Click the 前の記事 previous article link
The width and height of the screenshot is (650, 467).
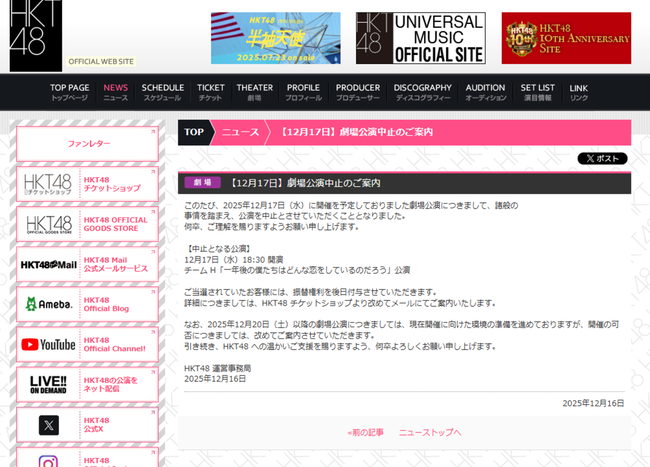tap(365, 432)
